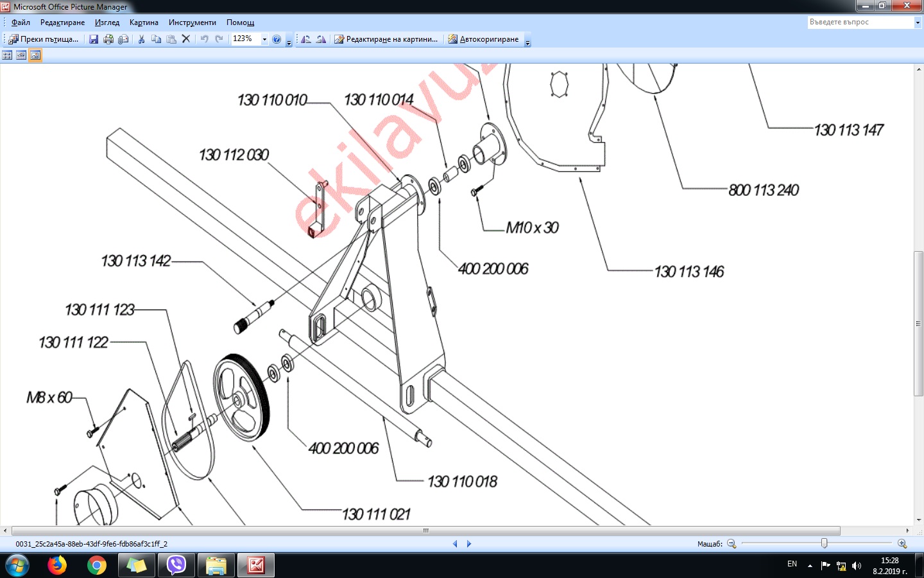924x578 pixels.
Task: Click the EN language indicator
Action: coord(792,564)
